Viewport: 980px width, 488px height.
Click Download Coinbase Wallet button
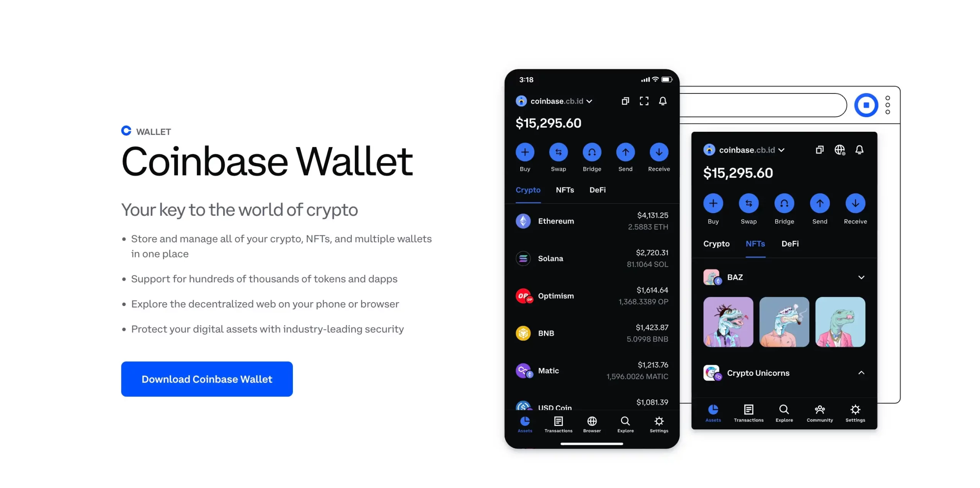(x=206, y=378)
